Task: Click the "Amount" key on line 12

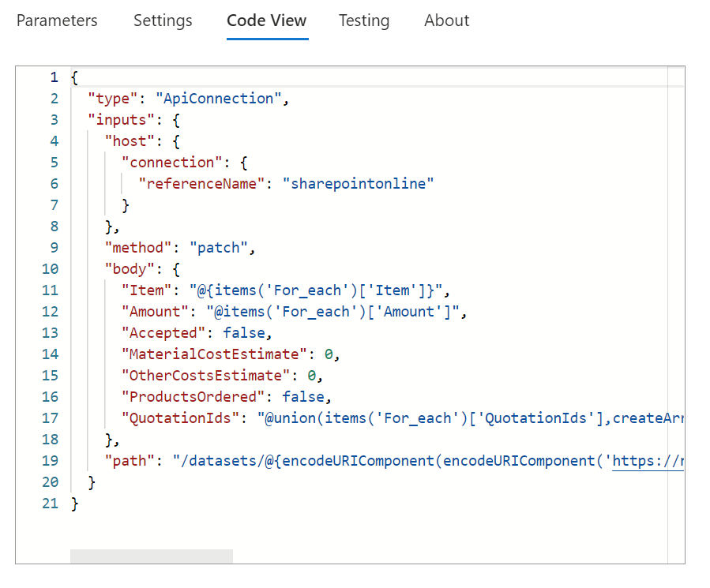Action: click(x=155, y=312)
